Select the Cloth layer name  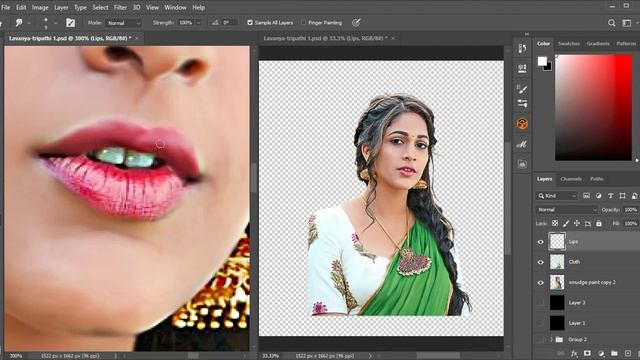click(574, 262)
